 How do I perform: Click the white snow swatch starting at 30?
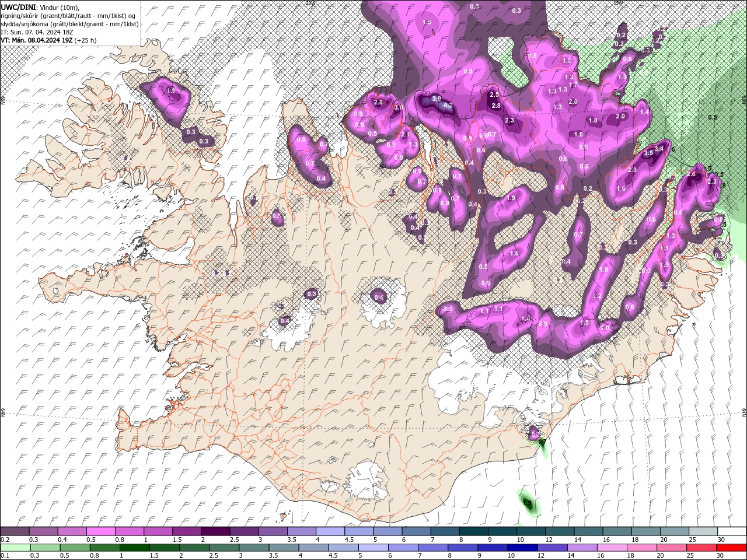click(732, 531)
